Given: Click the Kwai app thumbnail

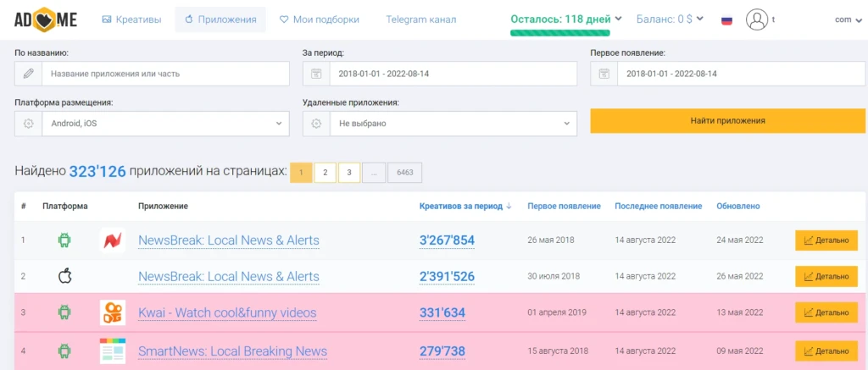Looking at the screenshot, I should [113, 312].
